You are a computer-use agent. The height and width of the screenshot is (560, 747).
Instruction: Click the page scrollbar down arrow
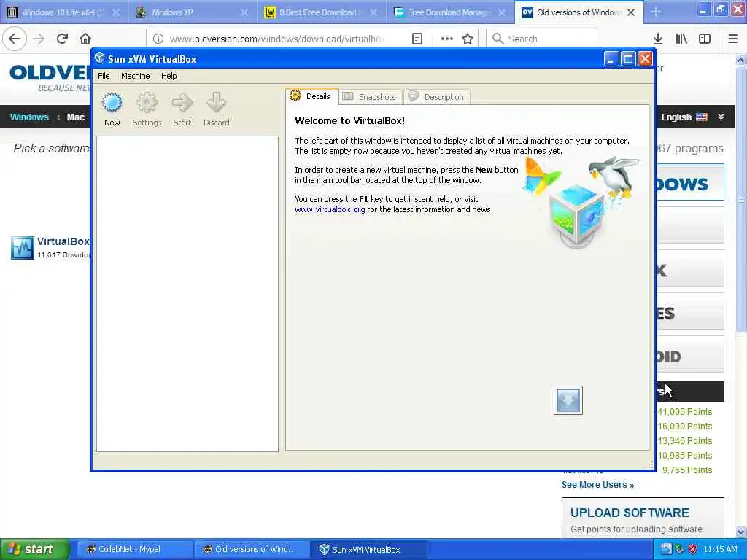[740, 532]
